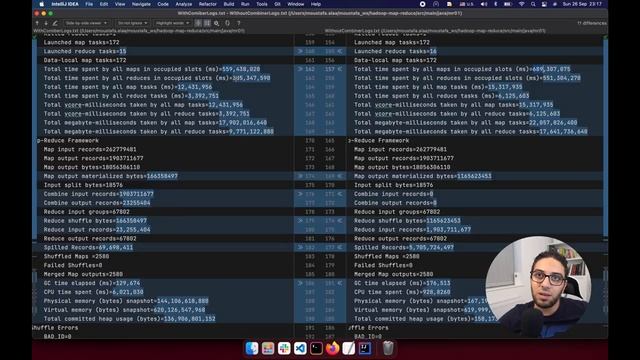The height and width of the screenshot is (360, 640).
Task: Jump to next difference arrow
Action: [x=46, y=23]
